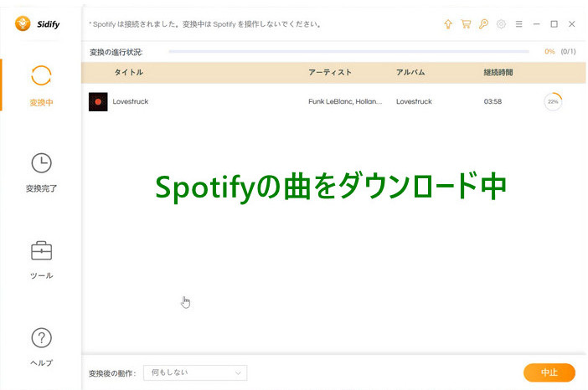Viewport: 588px width, 390px height.
Task: Click the (0/1) conversion count
Action: tap(568, 52)
